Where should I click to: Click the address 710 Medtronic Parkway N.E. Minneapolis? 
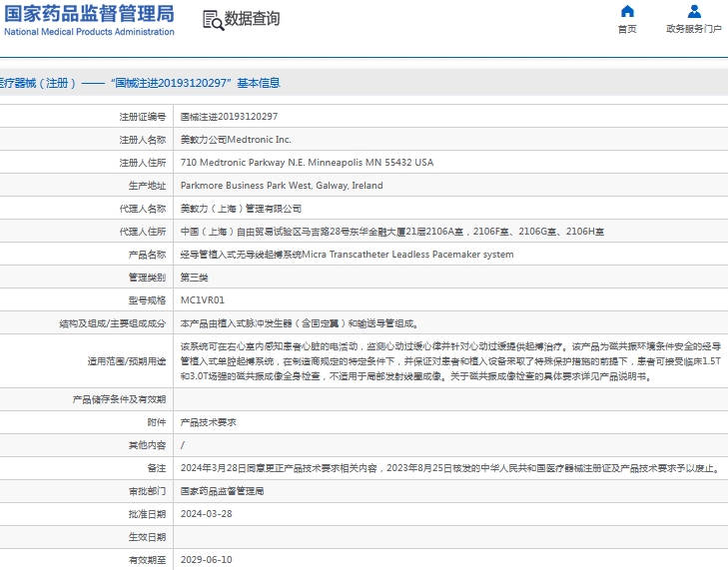307,163
